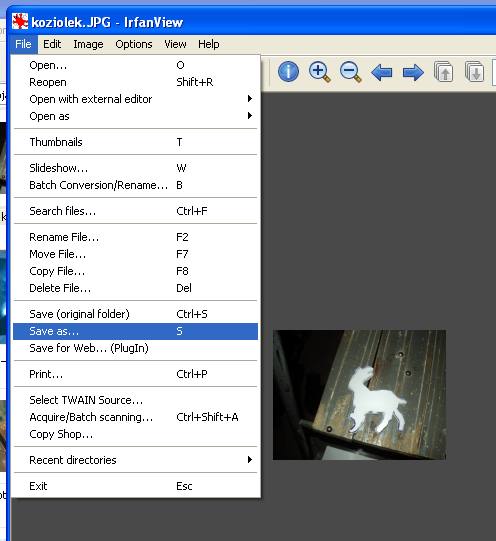
Task: Open the Options menu
Action: point(134,44)
